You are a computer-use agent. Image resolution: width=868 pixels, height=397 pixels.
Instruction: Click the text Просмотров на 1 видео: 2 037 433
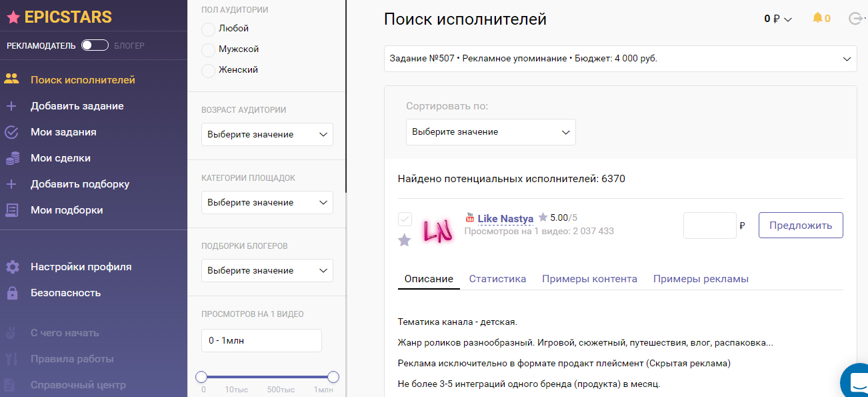point(539,231)
